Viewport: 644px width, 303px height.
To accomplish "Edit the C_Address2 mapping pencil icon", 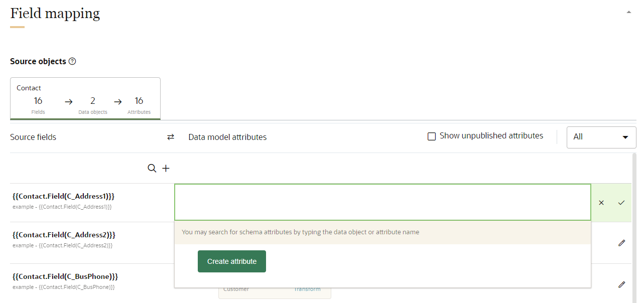I will click(x=622, y=243).
